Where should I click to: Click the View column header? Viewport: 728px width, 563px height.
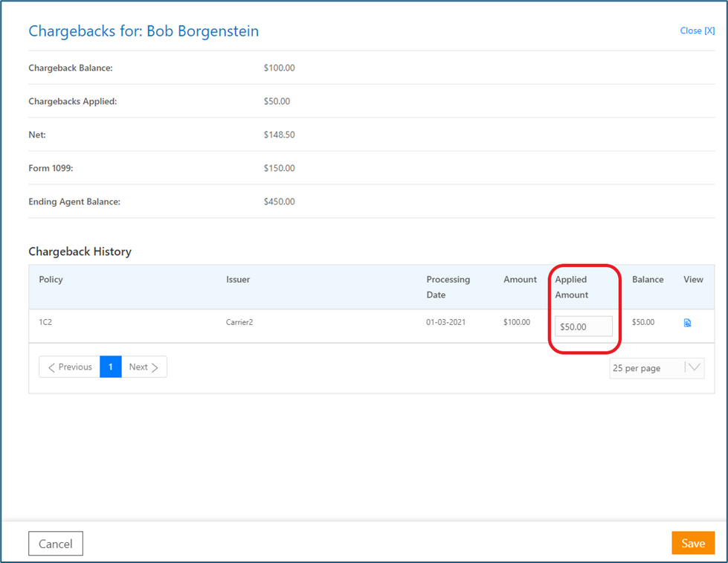coord(693,279)
